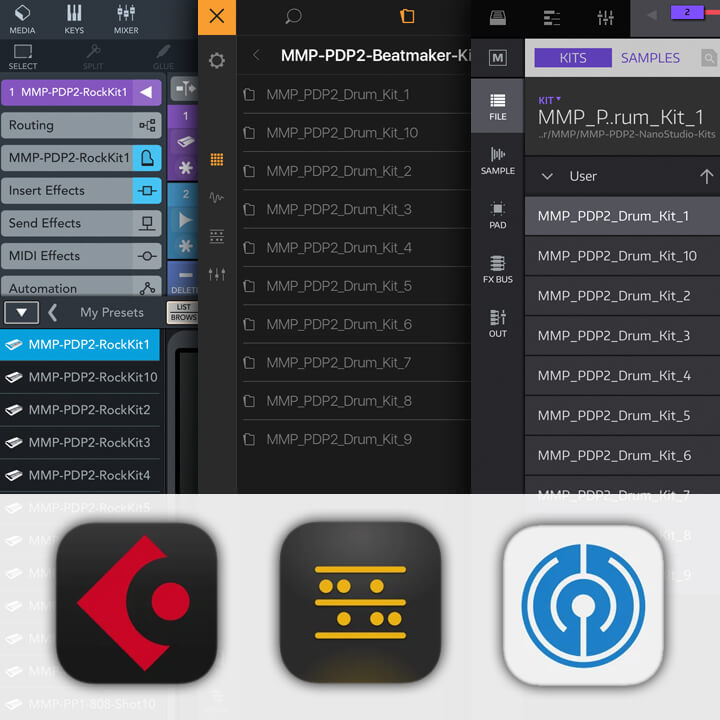The height and width of the screenshot is (720, 720).
Task: Open the mixer faders sidebar icon
Action: coord(217,274)
